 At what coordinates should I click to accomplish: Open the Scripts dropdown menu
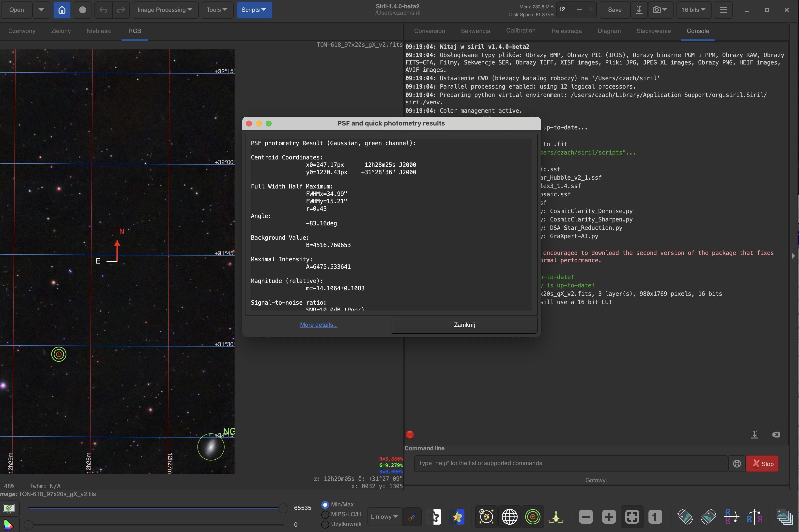(x=254, y=10)
